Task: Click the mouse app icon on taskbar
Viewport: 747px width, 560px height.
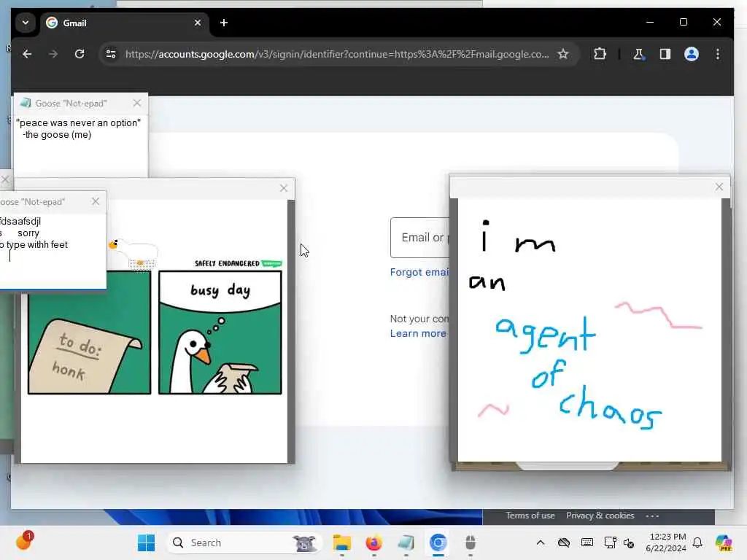Action: 471,542
